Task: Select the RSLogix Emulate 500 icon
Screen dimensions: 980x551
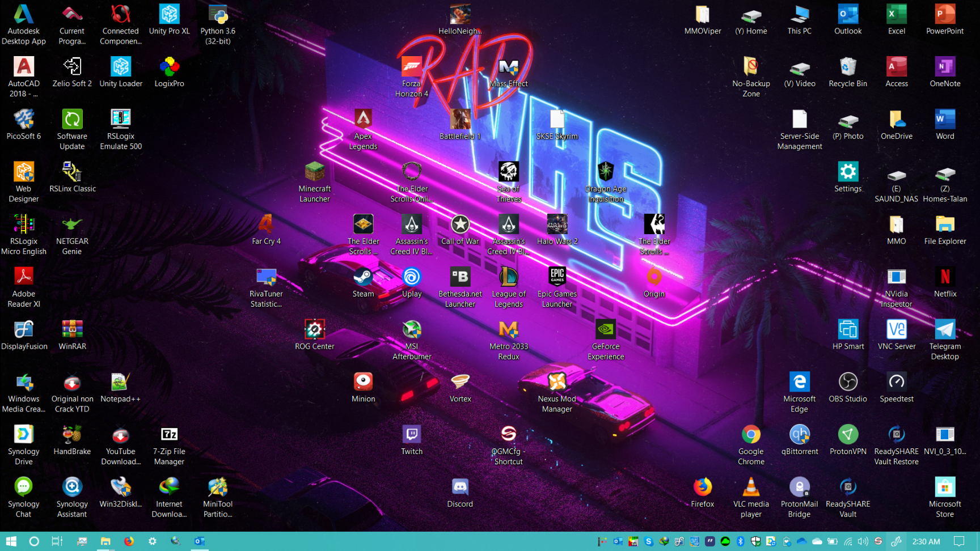Action: (x=121, y=130)
